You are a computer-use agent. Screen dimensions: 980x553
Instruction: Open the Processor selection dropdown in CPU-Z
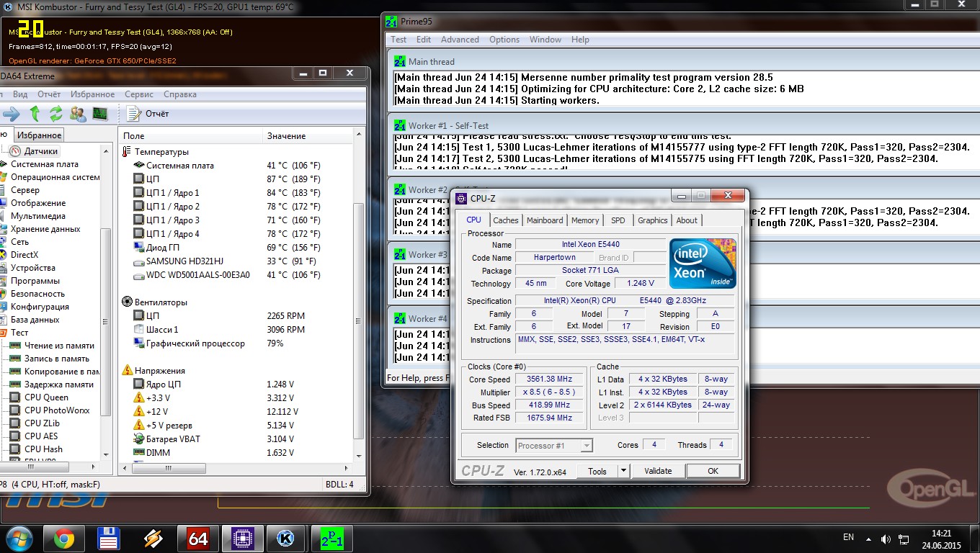(x=587, y=446)
